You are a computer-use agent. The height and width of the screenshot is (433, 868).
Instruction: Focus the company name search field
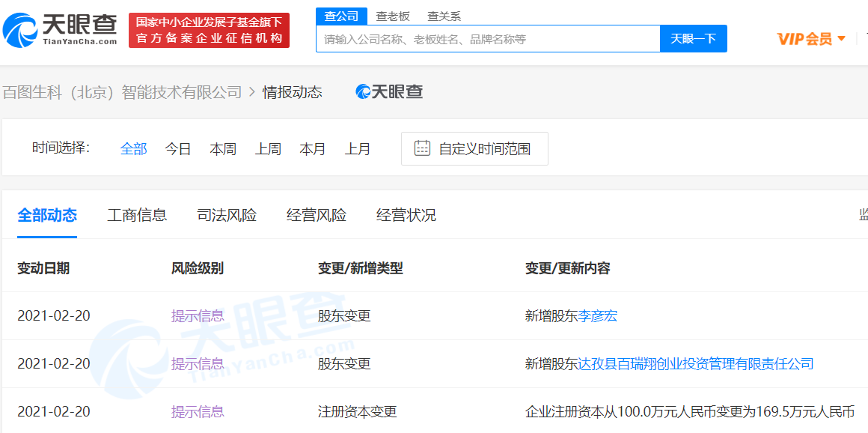[x=488, y=39]
